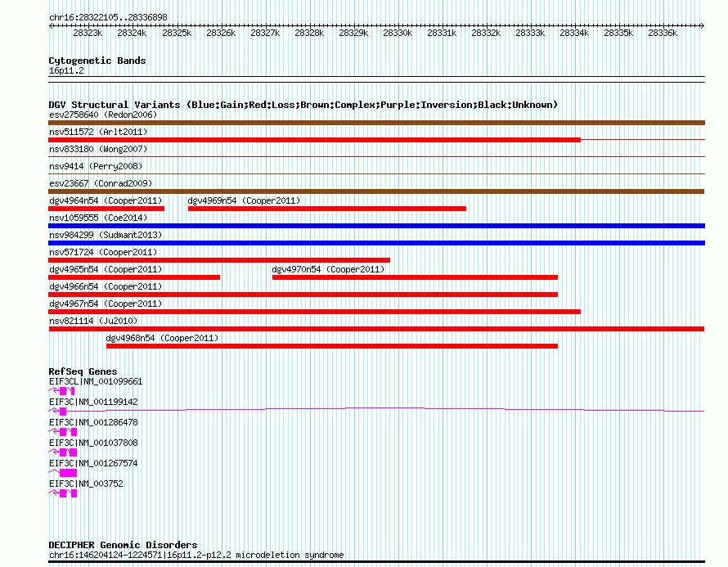Select nsv821114 (Ju2010) label
The image size is (728, 567).
pos(93,321)
